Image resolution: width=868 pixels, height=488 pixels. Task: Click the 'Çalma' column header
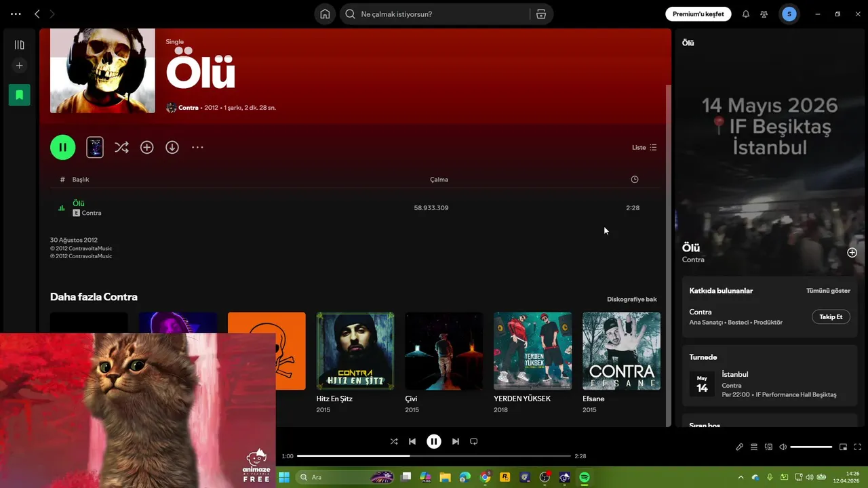click(x=439, y=180)
